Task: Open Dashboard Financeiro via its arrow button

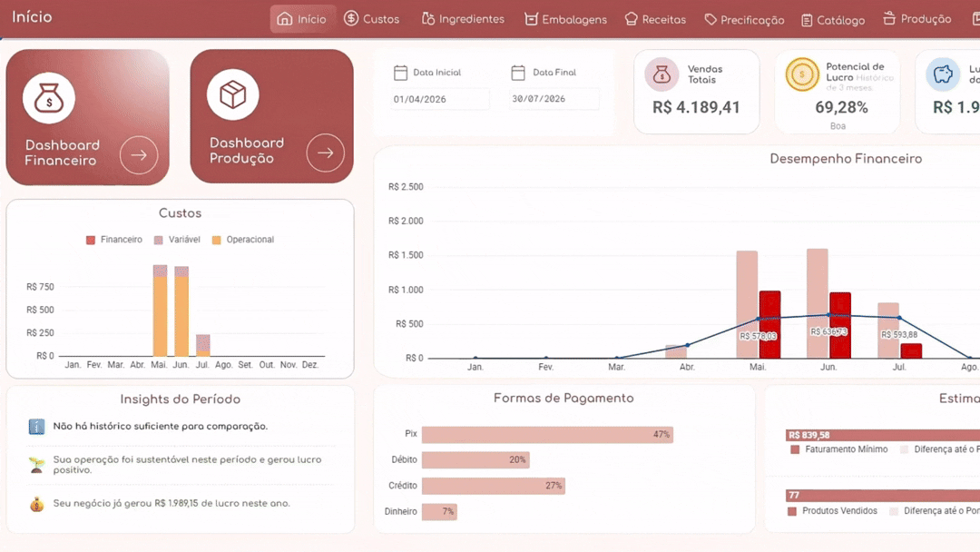Action: [139, 154]
